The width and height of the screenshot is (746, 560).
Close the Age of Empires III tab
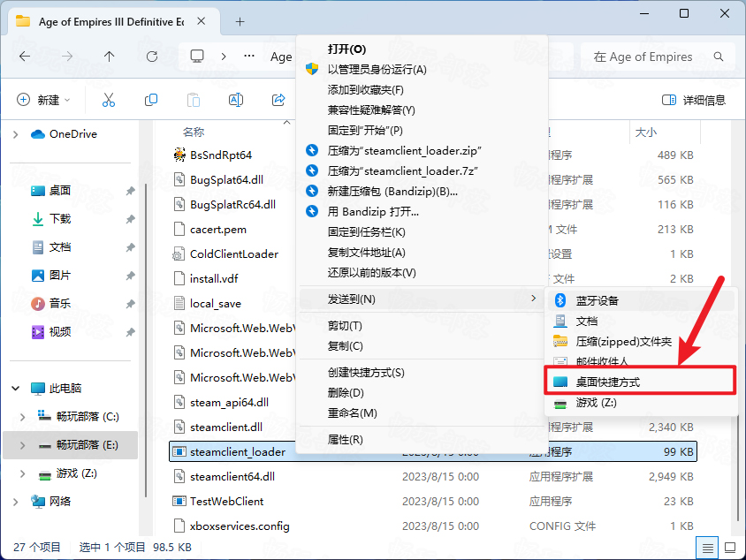pos(202,21)
